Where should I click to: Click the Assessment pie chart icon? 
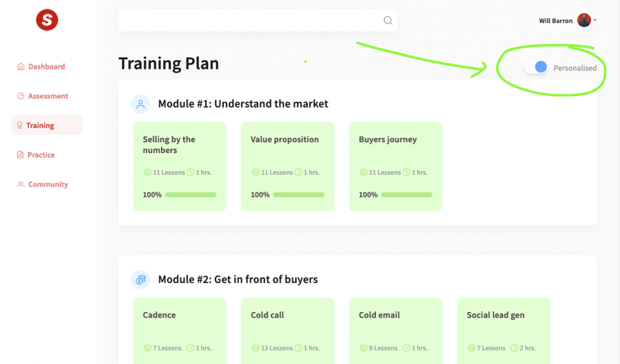[21, 96]
